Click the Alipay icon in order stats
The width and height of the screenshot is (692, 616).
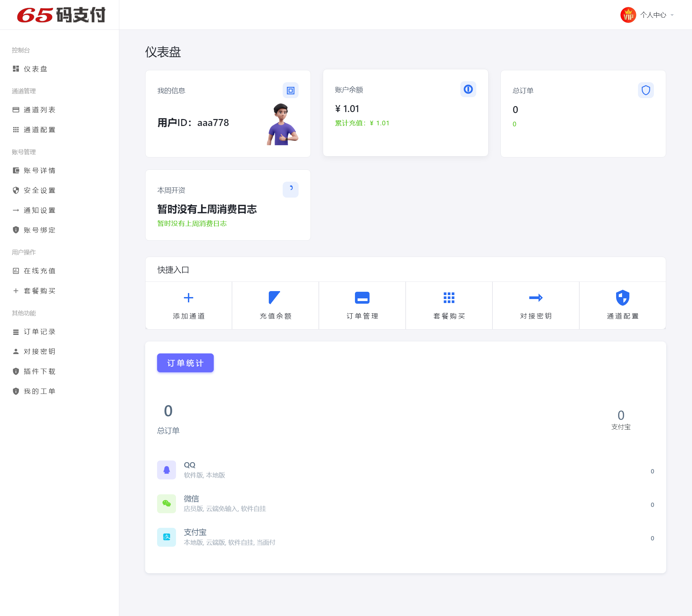[x=166, y=537]
